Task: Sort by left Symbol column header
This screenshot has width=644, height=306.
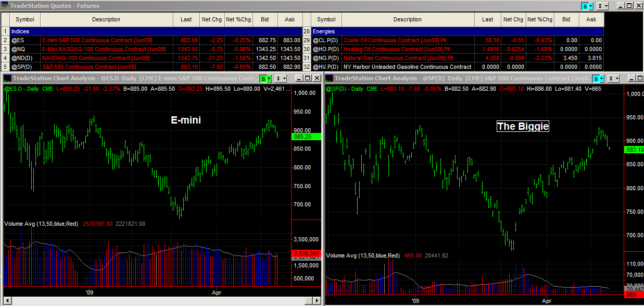Action: [x=25, y=20]
